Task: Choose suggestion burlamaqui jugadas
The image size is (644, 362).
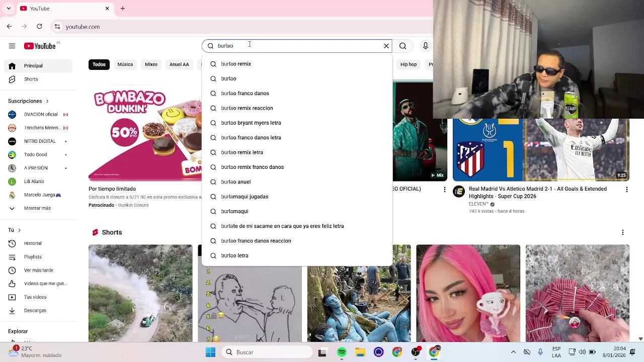Action: click(x=297, y=197)
